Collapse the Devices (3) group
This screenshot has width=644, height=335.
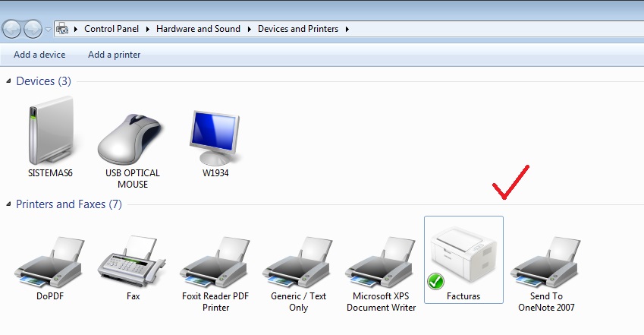pyautogui.click(x=8, y=81)
